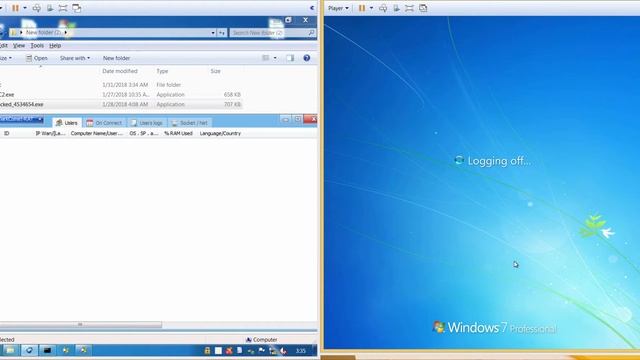Click the IP Wan/La... column header
The height and width of the screenshot is (360, 640).
pyautogui.click(x=50, y=133)
